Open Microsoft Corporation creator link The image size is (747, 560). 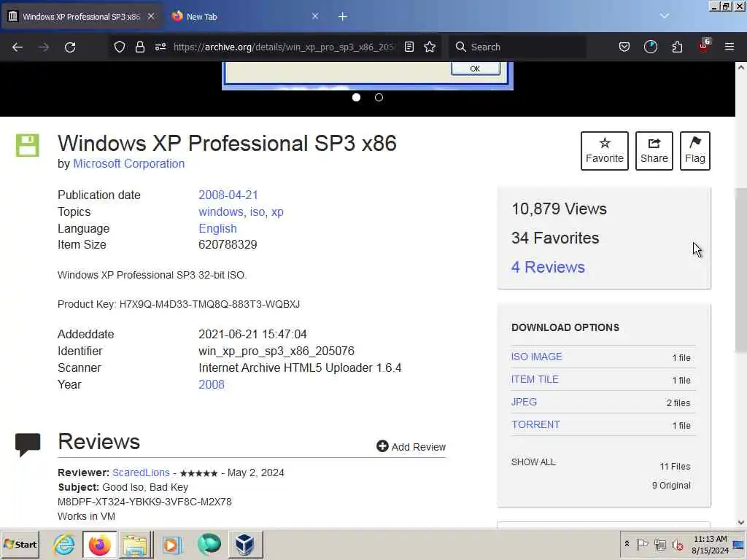point(128,163)
